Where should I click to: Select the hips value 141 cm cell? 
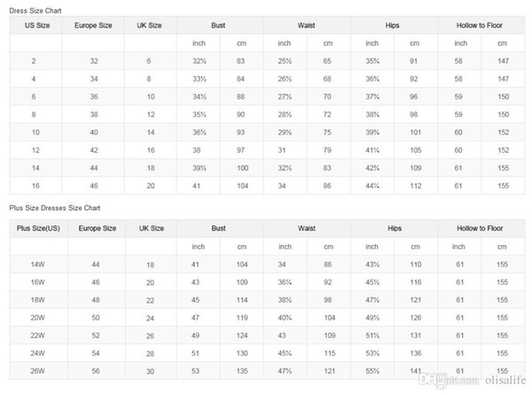[416, 371]
